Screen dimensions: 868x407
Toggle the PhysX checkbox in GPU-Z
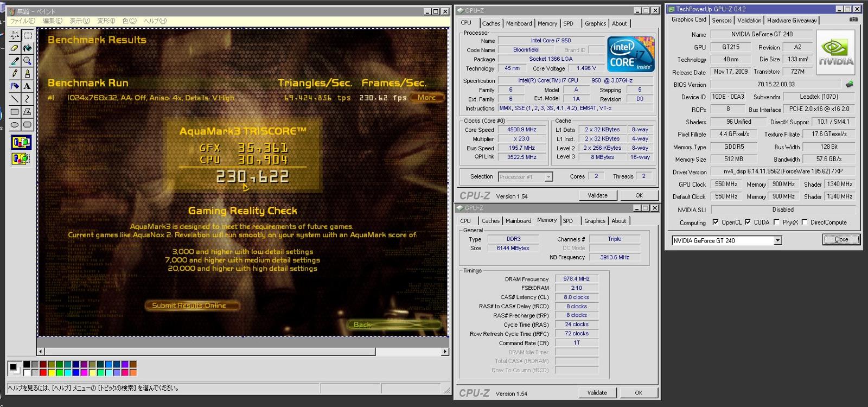(x=777, y=222)
